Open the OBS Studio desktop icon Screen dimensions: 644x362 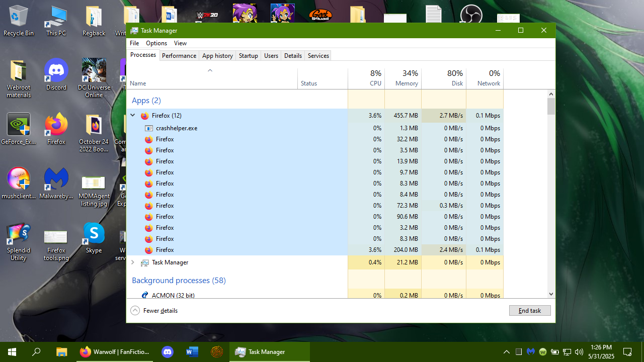tap(471, 14)
